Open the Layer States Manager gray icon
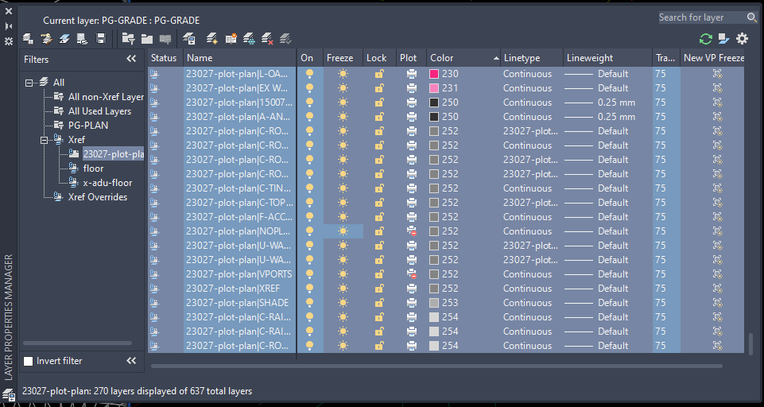The height and width of the screenshot is (407, 764). pos(165,39)
